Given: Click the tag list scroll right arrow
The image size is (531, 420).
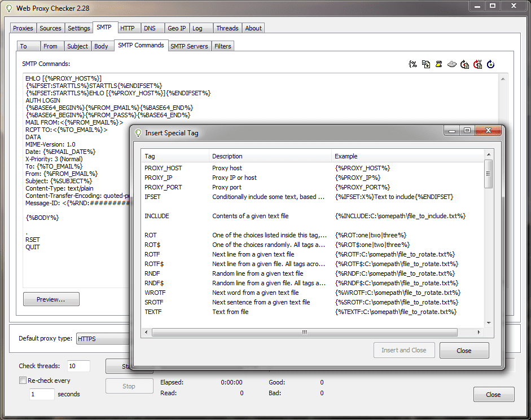Looking at the screenshot, I should pos(479,333).
